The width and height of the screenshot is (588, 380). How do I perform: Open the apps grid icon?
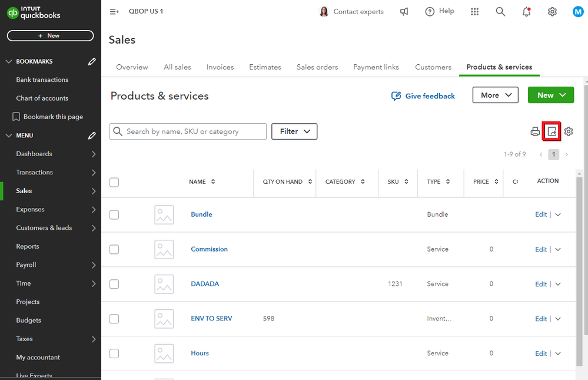tap(474, 12)
